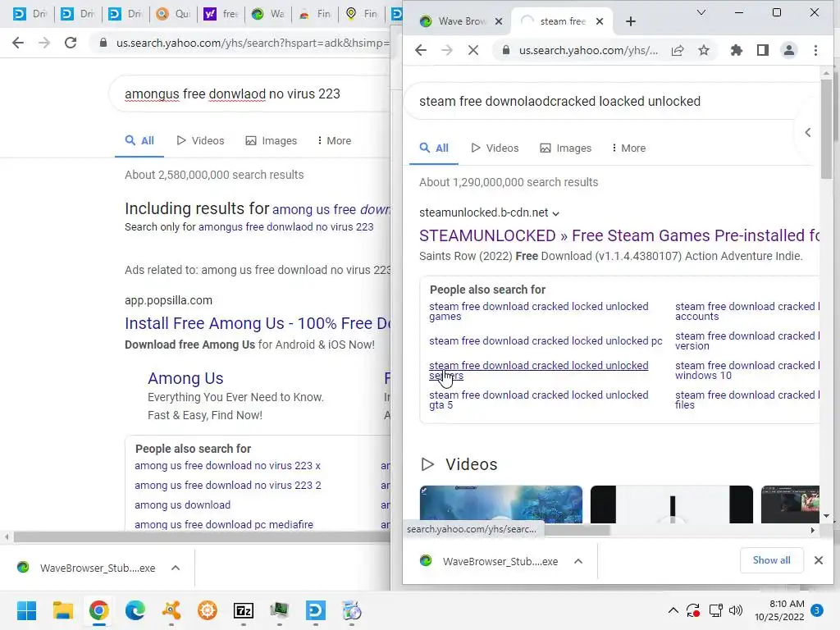The height and width of the screenshot is (630, 840).
Task: Open a new tab with the plus button
Action: click(x=631, y=21)
